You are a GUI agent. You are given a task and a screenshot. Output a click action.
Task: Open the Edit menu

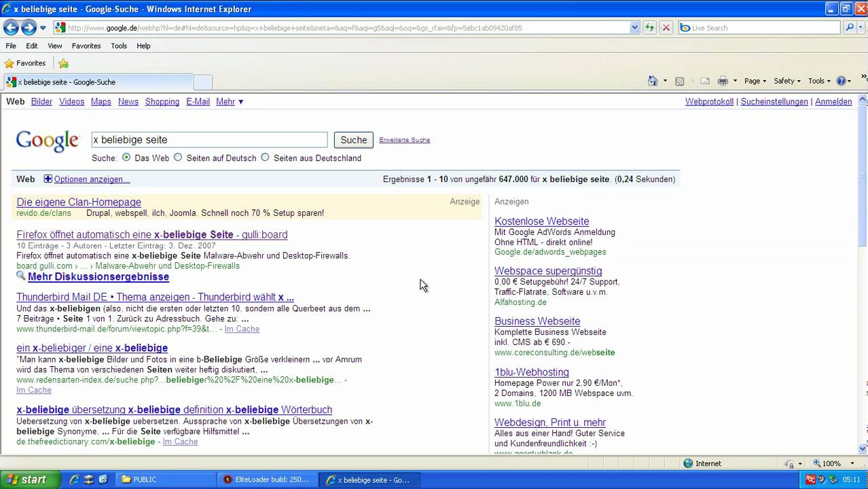click(x=32, y=46)
